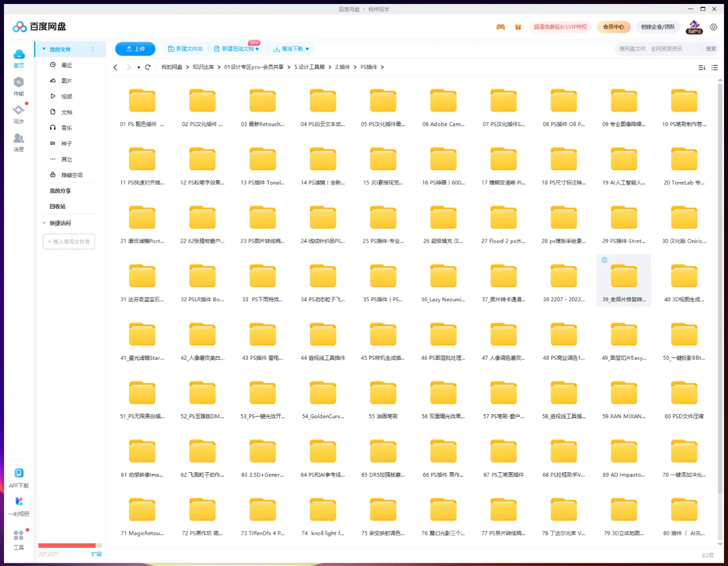Screen dimensions: 728x566
Task: Select 其它 other files category
Action: 67,160
